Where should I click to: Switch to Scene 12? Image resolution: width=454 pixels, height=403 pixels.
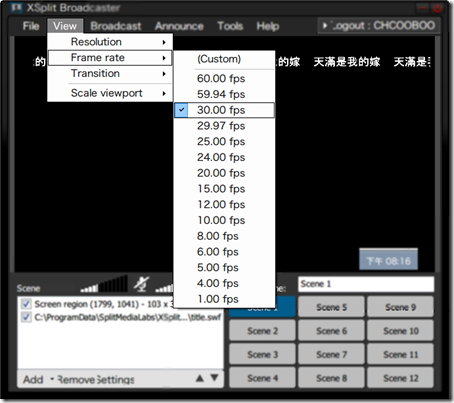[400, 378]
